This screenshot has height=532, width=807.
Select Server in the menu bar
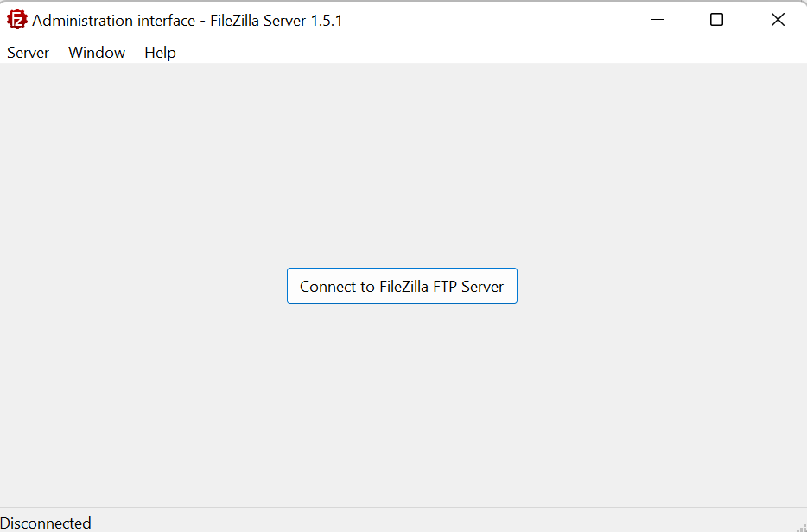pyautogui.click(x=28, y=53)
